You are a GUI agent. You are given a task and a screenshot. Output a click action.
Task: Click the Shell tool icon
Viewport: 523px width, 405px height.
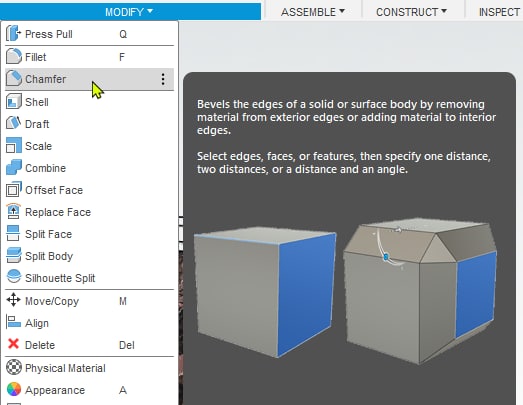(14, 101)
